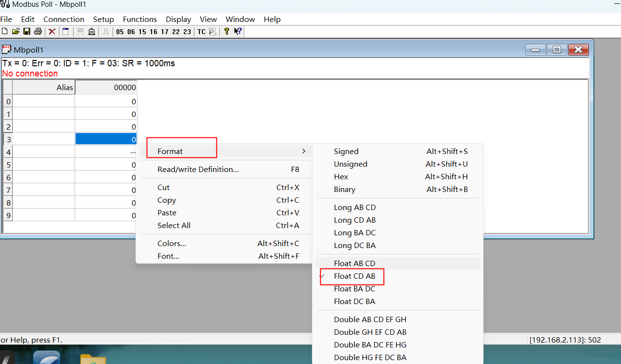
Task: Click the highlighted value cell in row 3
Action: 106,139
